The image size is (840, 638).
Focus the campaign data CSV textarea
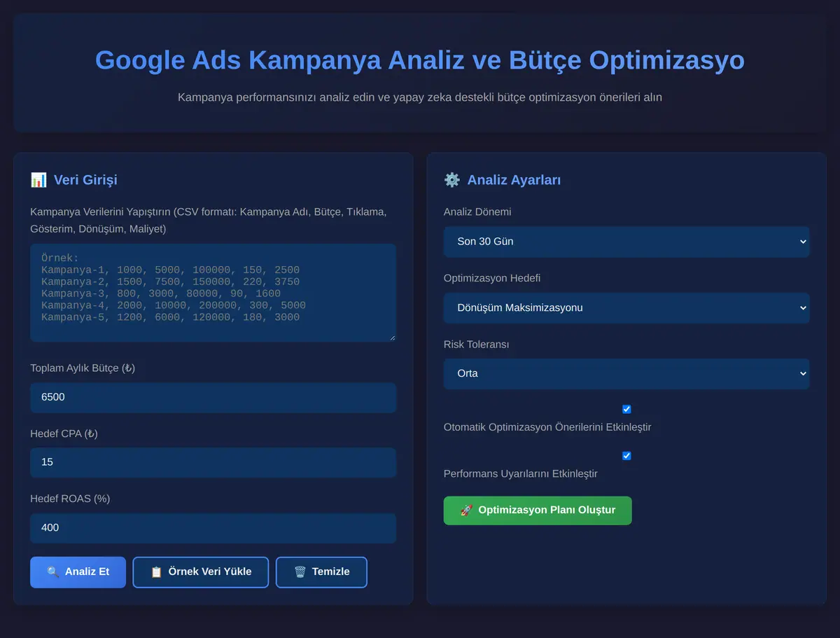click(x=213, y=293)
